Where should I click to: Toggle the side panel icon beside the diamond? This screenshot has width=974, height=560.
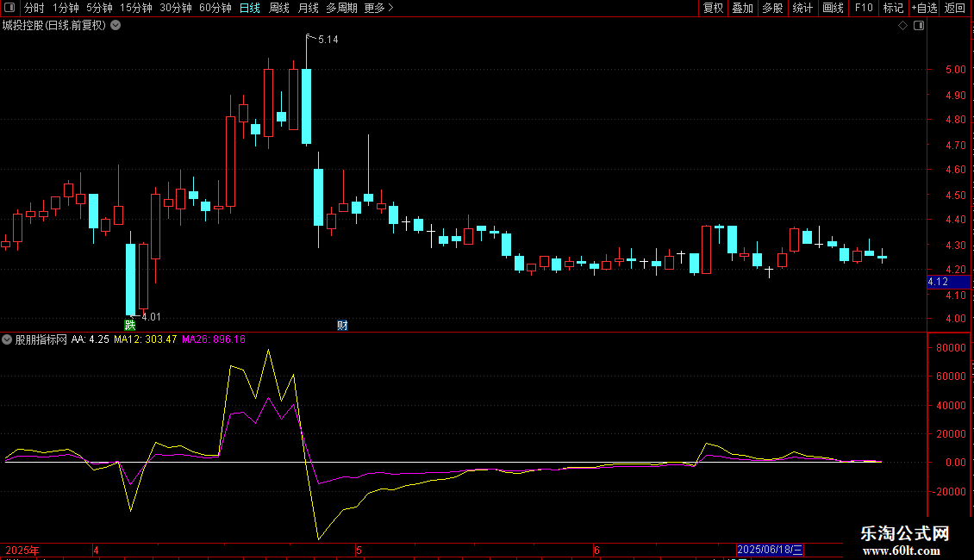(x=919, y=26)
